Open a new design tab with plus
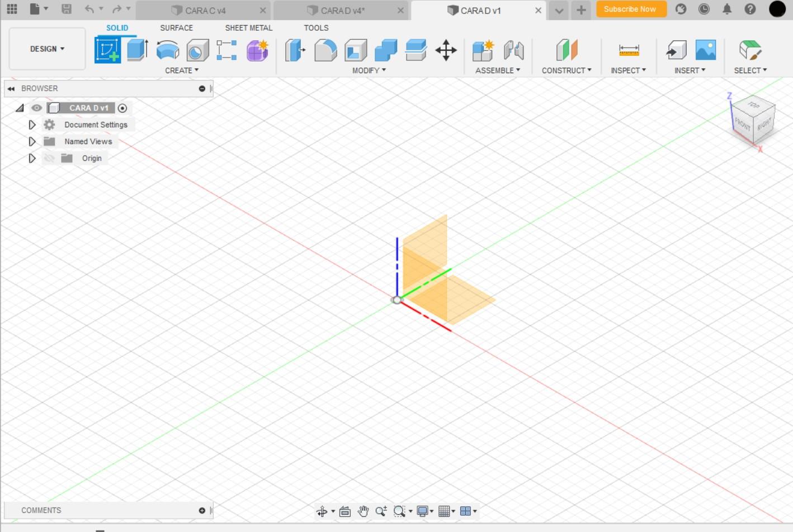793x532 pixels. (x=581, y=10)
